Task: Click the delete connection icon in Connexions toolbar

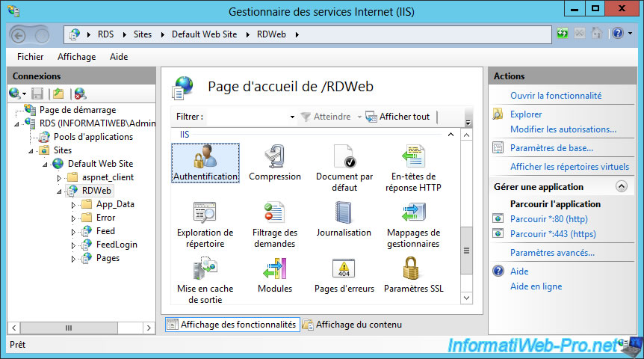Action: (80, 93)
